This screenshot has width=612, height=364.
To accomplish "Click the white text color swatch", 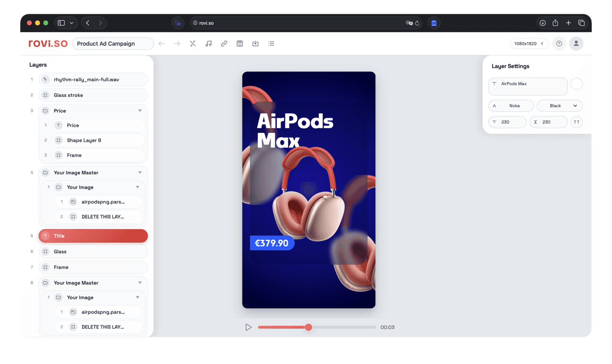I will pos(577,84).
